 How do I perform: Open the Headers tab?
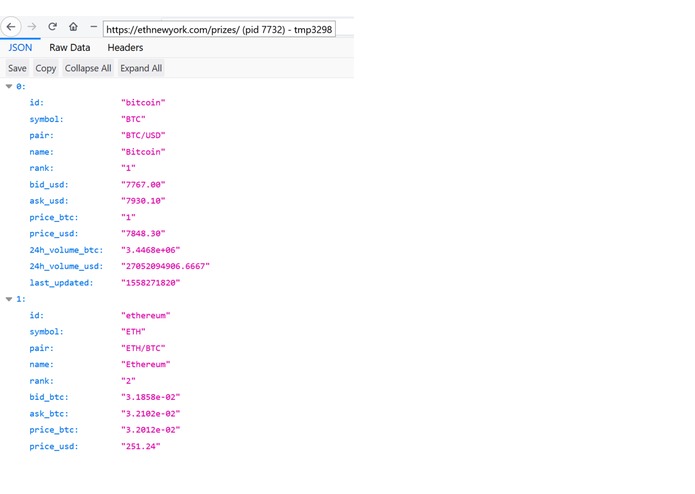click(x=125, y=47)
